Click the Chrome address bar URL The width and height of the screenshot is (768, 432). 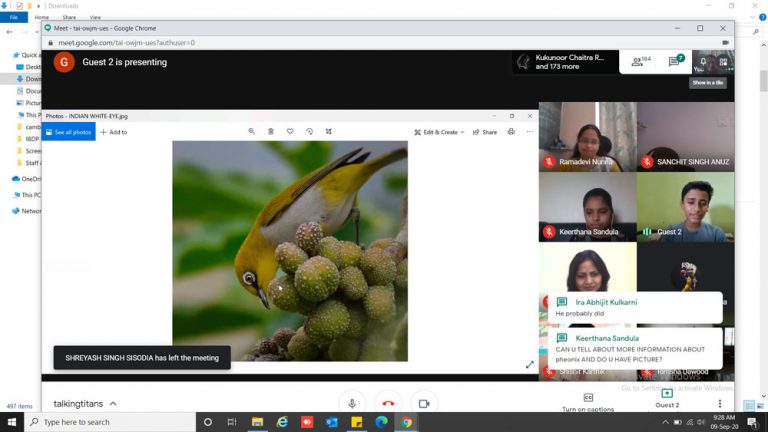[126, 43]
